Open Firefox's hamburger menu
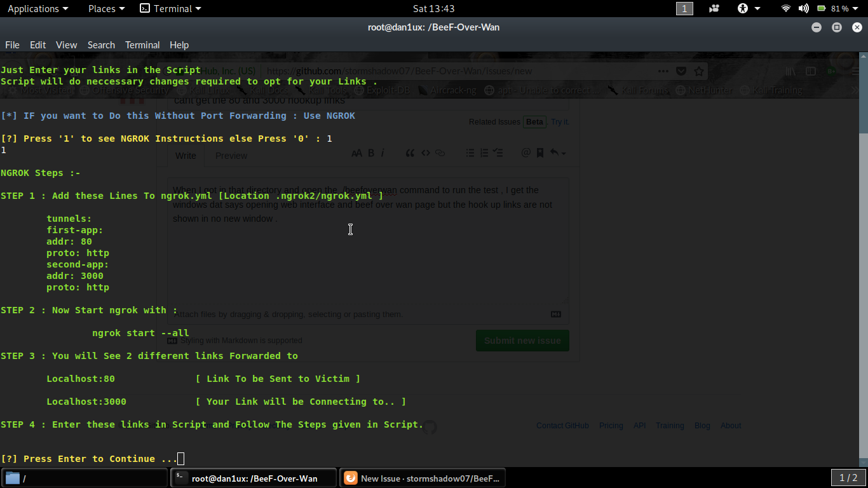The height and width of the screenshot is (488, 868). tap(855, 71)
